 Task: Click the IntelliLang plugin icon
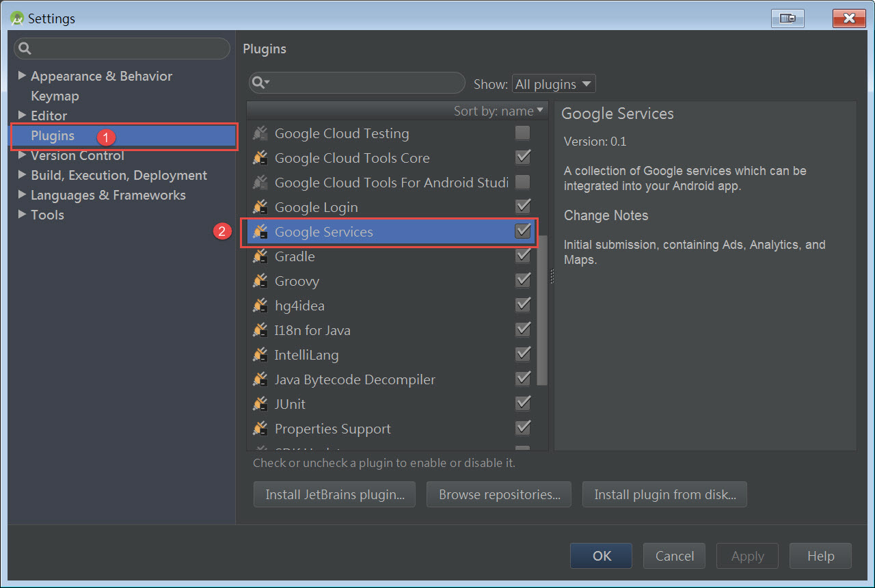(260, 355)
